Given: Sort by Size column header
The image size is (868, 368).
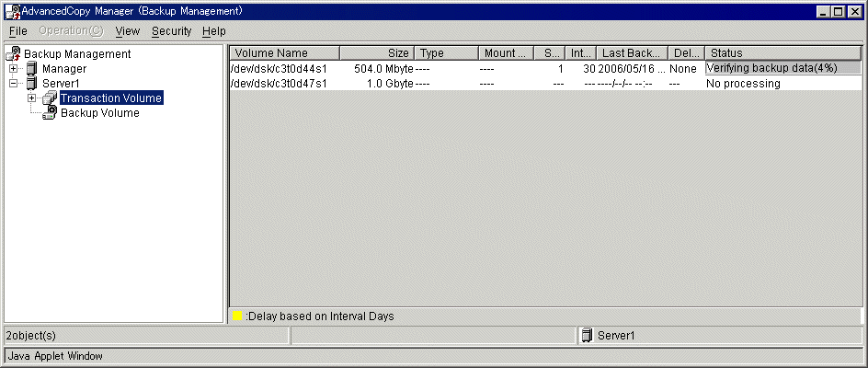Looking at the screenshot, I should click(377, 53).
